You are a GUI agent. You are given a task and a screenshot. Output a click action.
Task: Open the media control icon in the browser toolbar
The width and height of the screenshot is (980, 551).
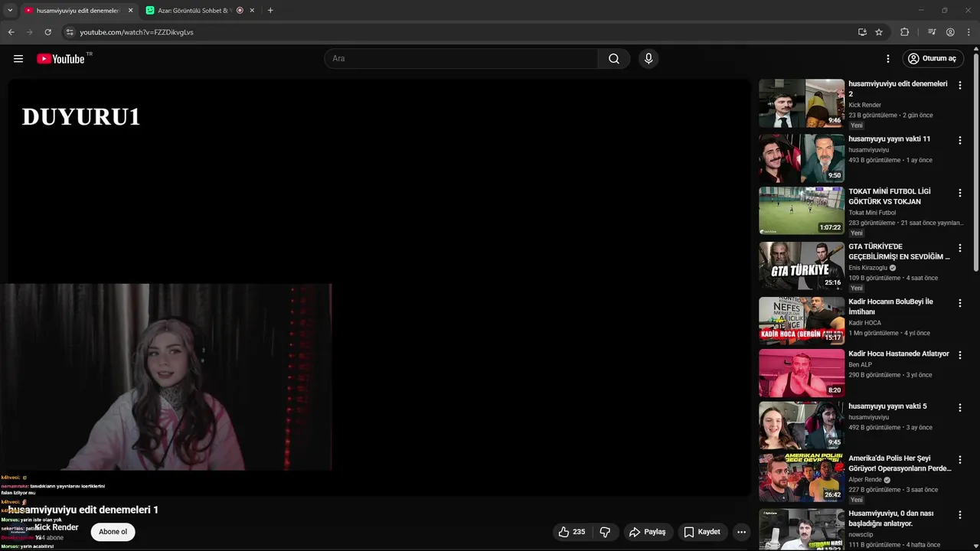pos(932,32)
